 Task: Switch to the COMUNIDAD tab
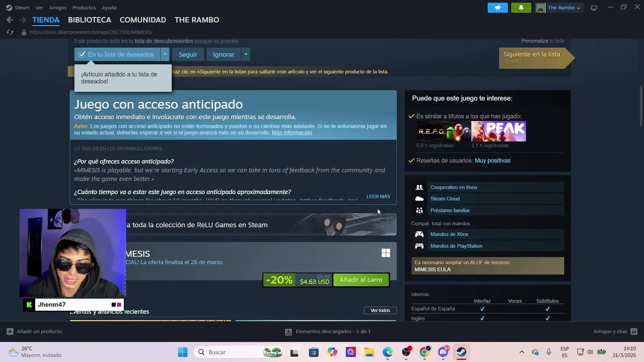[x=143, y=20]
